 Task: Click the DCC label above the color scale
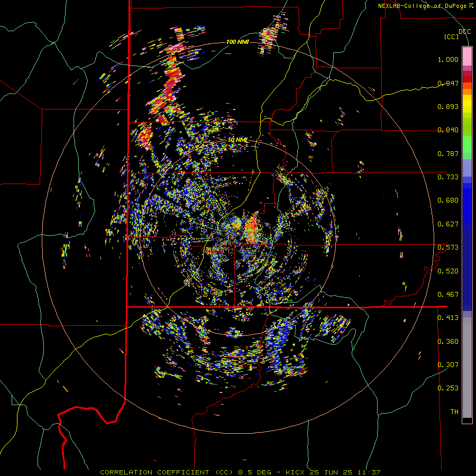tap(464, 32)
